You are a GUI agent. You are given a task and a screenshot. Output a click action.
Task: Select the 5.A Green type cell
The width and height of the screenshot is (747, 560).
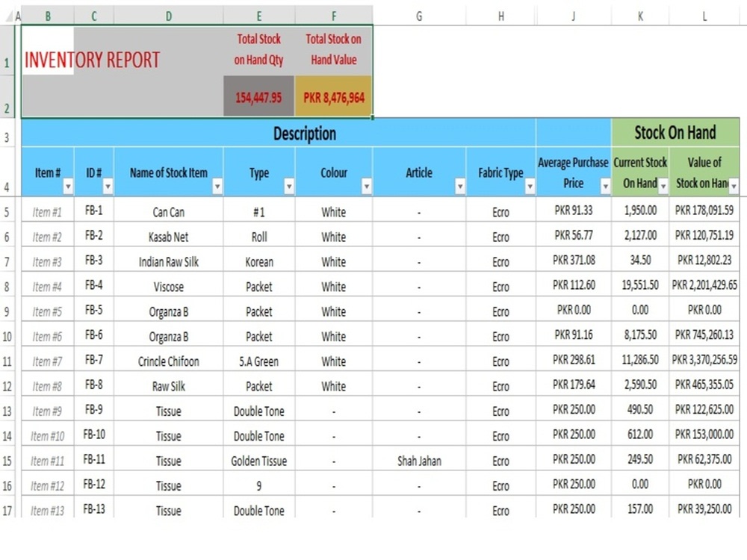259,359
